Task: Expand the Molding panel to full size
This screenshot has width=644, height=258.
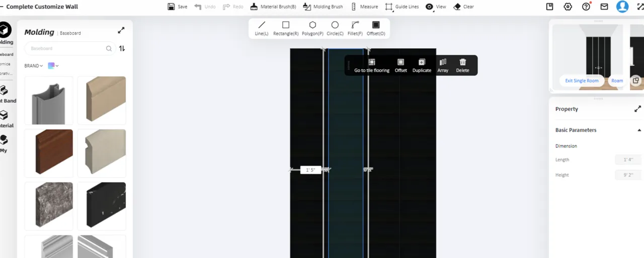Action: (121, 31)
